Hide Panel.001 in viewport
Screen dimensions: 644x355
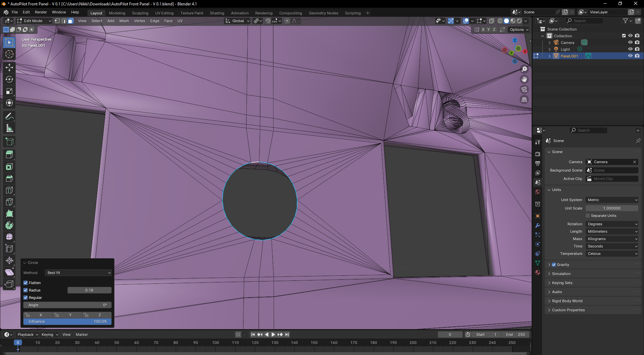(630, 56)
